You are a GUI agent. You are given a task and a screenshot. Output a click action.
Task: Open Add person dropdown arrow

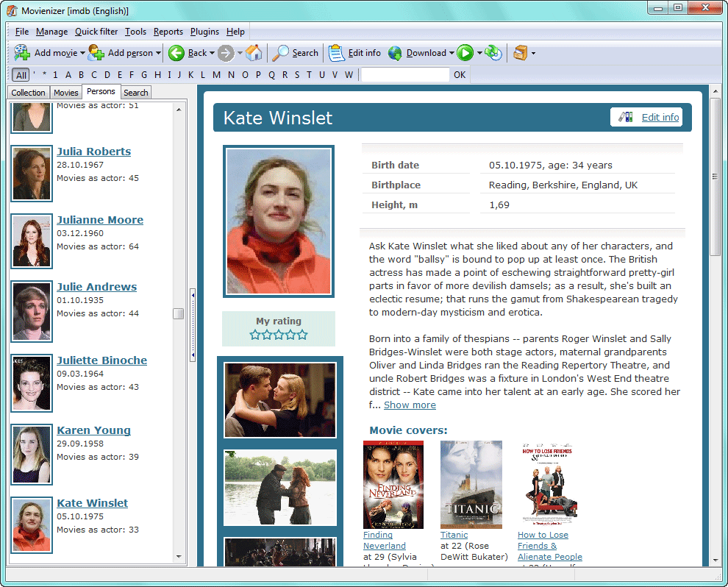158,53
